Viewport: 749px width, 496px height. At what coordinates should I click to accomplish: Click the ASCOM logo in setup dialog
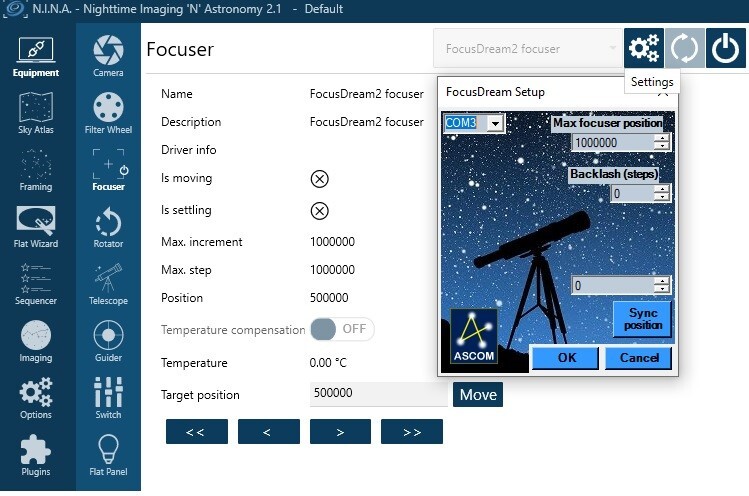474,336
